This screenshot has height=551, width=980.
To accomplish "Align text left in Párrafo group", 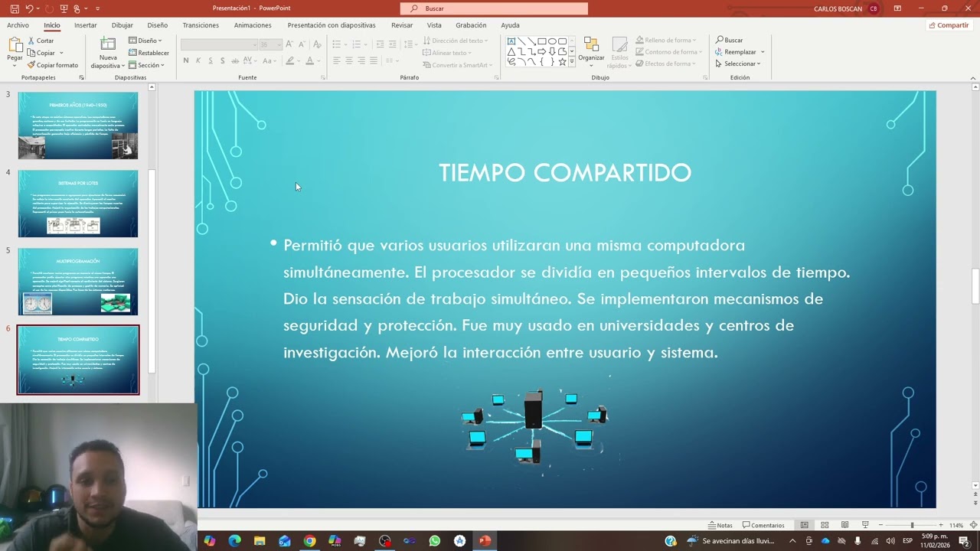I will [337, 60].
